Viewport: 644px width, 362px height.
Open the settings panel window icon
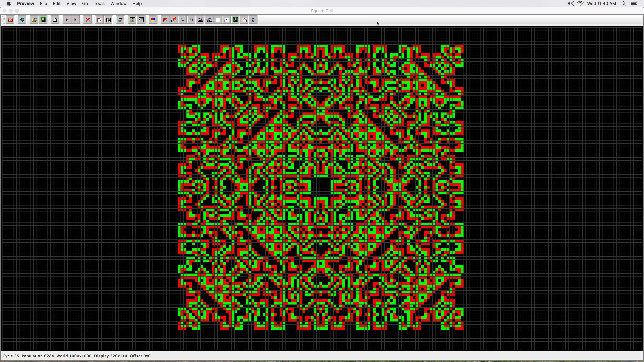[x=132, y=20]
